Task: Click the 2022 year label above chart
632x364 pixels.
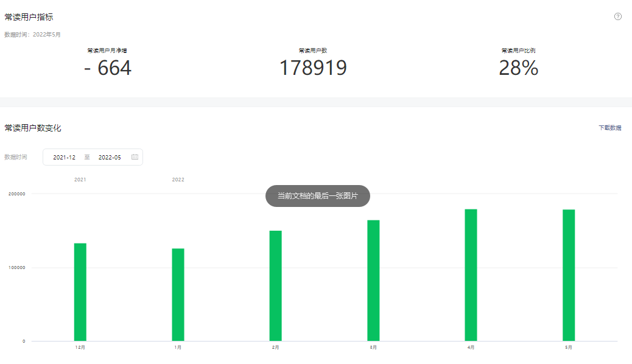Action: coord(178,180)
